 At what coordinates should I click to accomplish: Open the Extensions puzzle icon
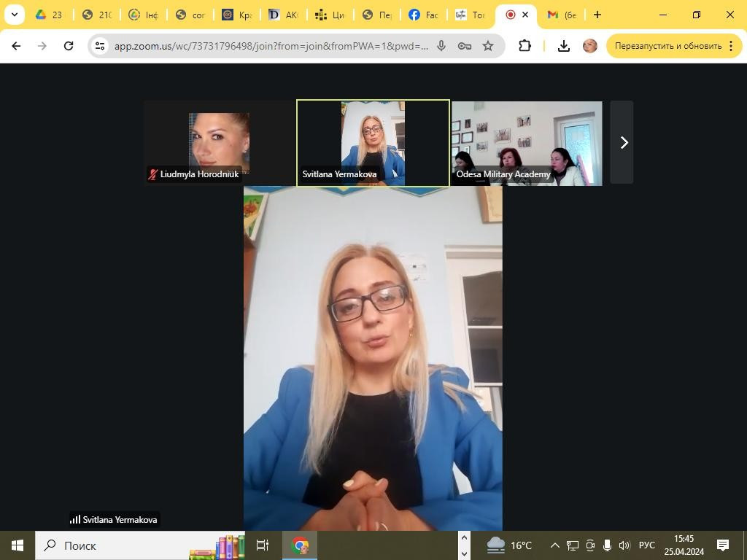pos(525,46)
